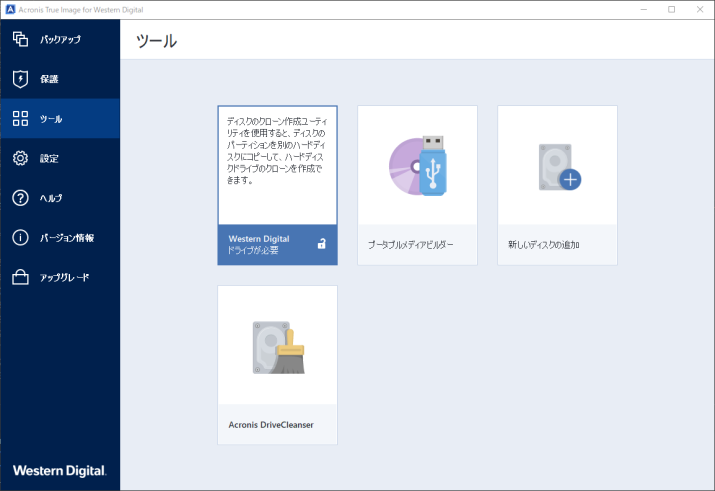Click the version info icon
The width and height of the screenshot is (715, 491).
pyautogui.click(x=20, y=237)
